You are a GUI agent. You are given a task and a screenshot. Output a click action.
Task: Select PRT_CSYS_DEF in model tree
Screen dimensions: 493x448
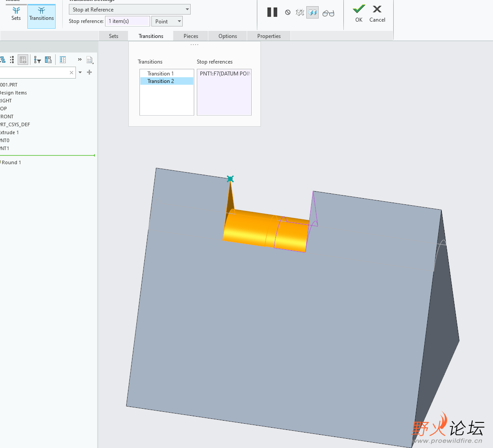(x=15, y=124)
